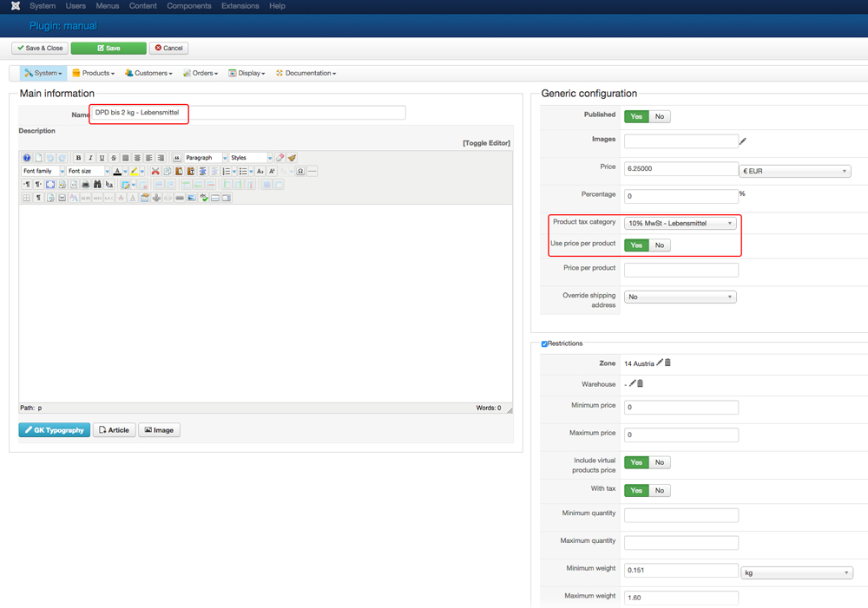This screenshot has width=868, height=608.
Task: Set Use price per product to Yes
Action: click(636, 245)
